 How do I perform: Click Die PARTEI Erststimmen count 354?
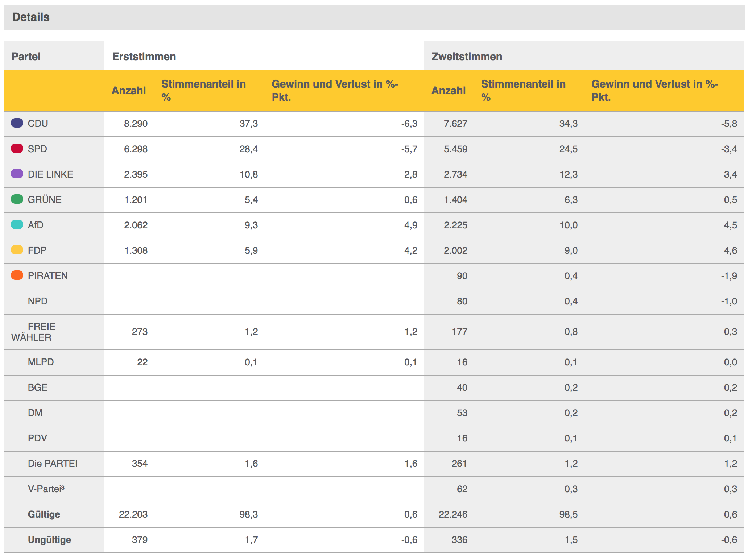(x=140, y=464)
